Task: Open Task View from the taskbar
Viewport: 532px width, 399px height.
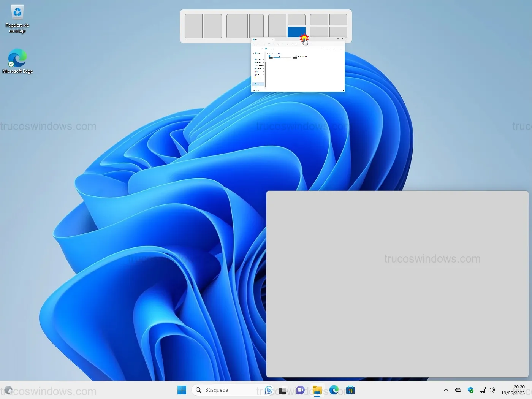Action: coord(283,390)
